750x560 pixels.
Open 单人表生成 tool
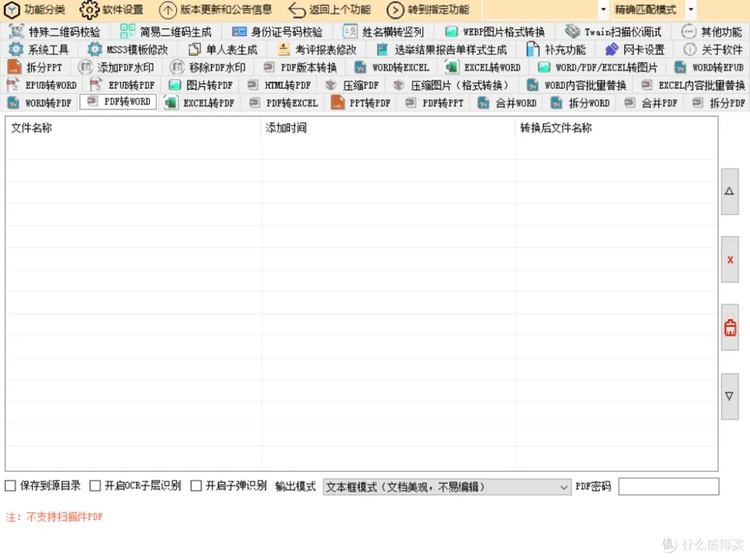223,50
